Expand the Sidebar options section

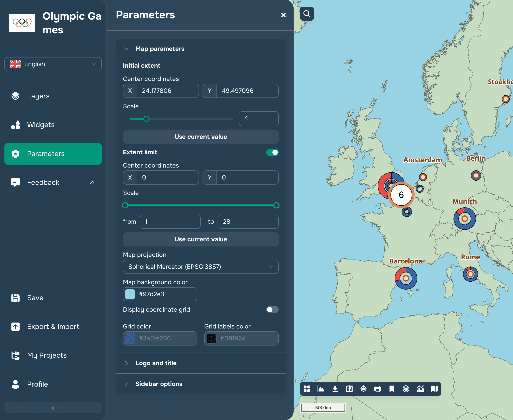[x=159, y=384]
